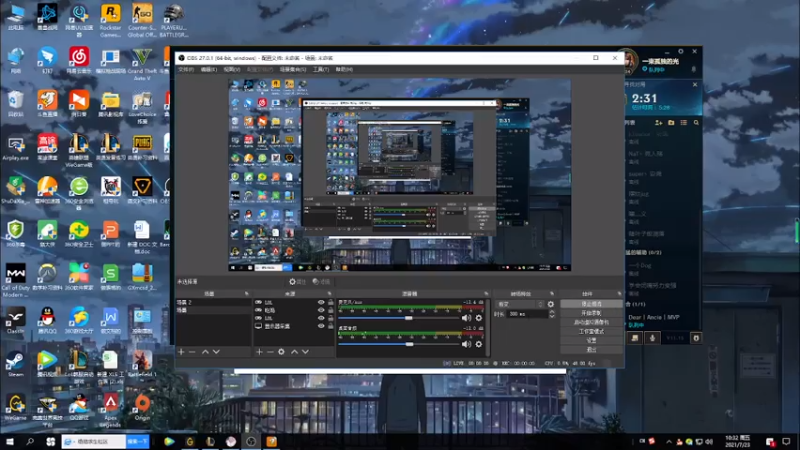Click folder icon in game friends panel

(671, 122)
